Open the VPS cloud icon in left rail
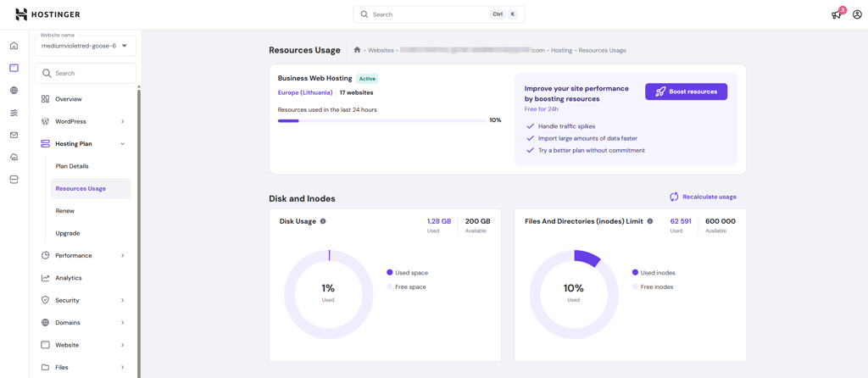 click(14, 157)
